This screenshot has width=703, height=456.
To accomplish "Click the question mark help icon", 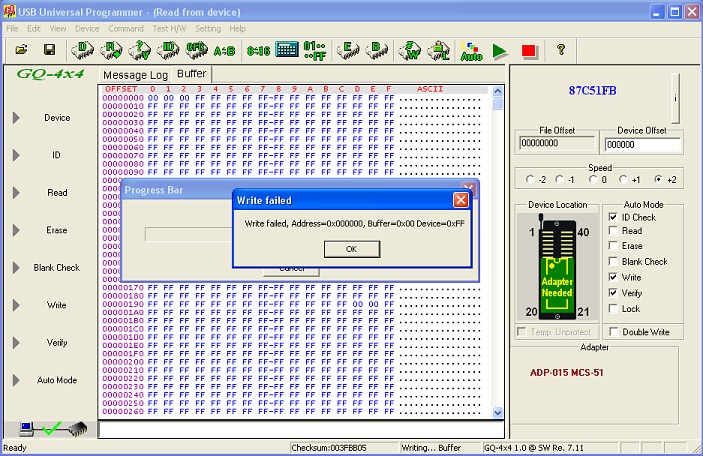I will tap(560, 49).
